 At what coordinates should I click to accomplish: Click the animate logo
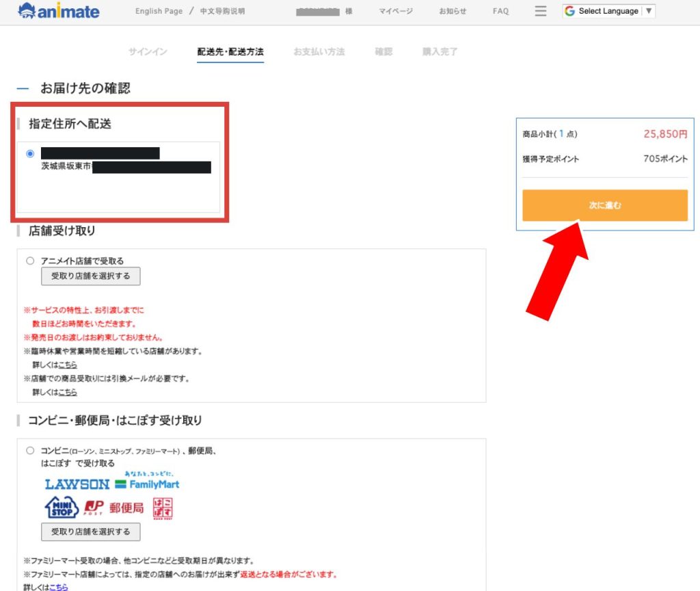pyautogui.click(x=59, y=11)
